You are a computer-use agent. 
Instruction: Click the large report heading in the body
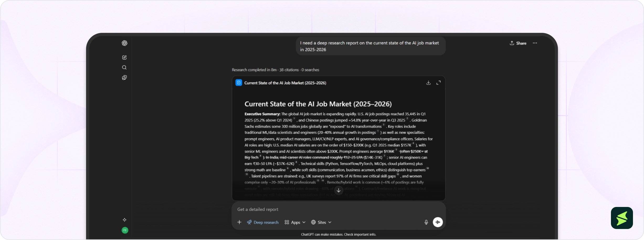point(318,104)
